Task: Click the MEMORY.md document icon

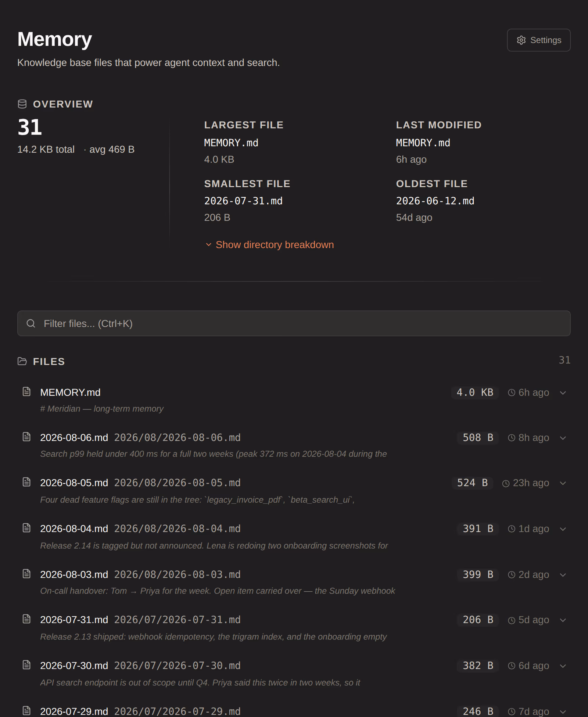Action: coord(26,392)
